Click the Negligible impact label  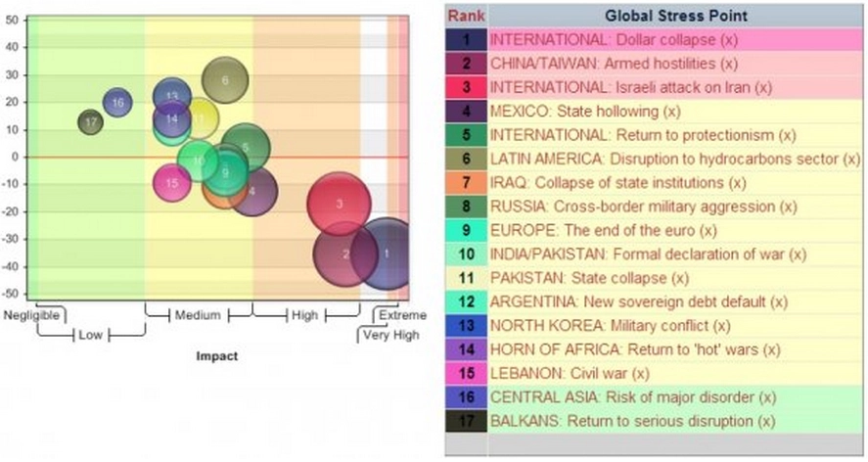point(31,315)
